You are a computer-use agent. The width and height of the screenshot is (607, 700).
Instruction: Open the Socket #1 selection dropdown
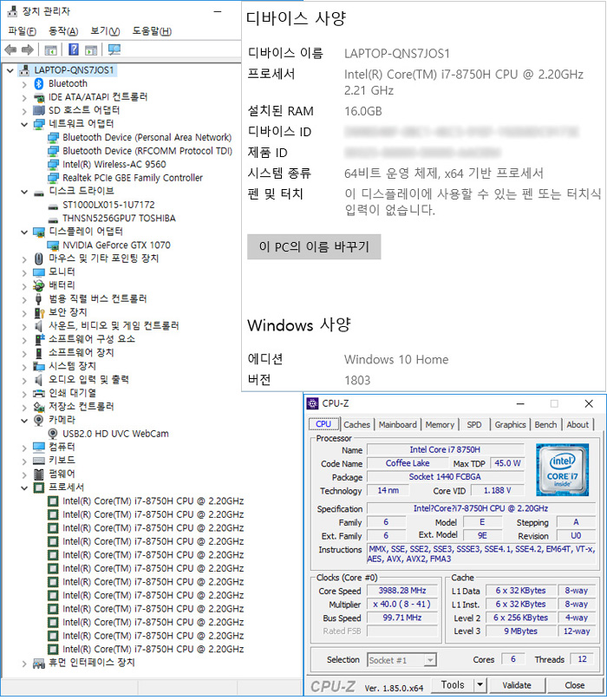pos(430,660)
